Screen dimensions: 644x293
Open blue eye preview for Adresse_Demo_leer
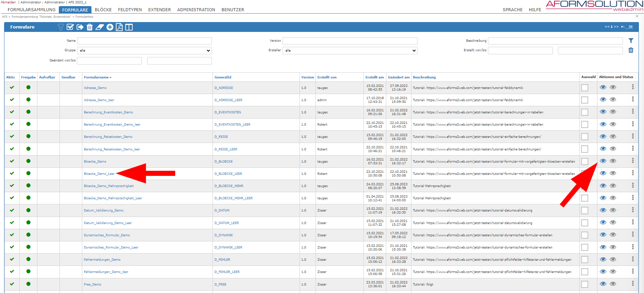(x=603, y=99)
